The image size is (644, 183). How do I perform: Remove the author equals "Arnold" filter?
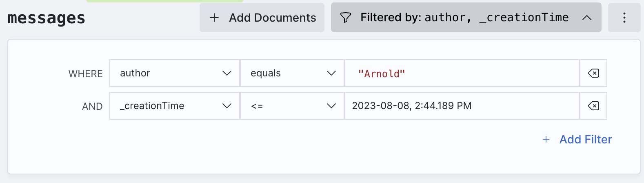(x=593, y=73)
